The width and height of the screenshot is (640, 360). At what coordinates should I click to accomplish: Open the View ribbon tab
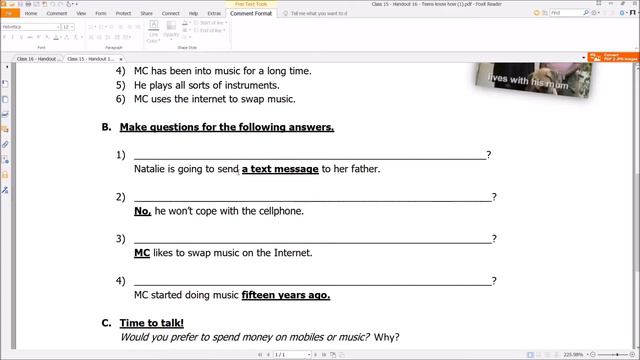pyautogui.click(x=81, y=13)
